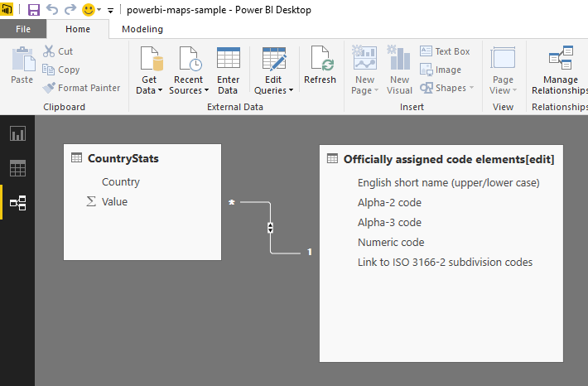This screenshot has width=588, height=386.
Task: Click the Redo arrow icon
Action: (x=70, y=10)
